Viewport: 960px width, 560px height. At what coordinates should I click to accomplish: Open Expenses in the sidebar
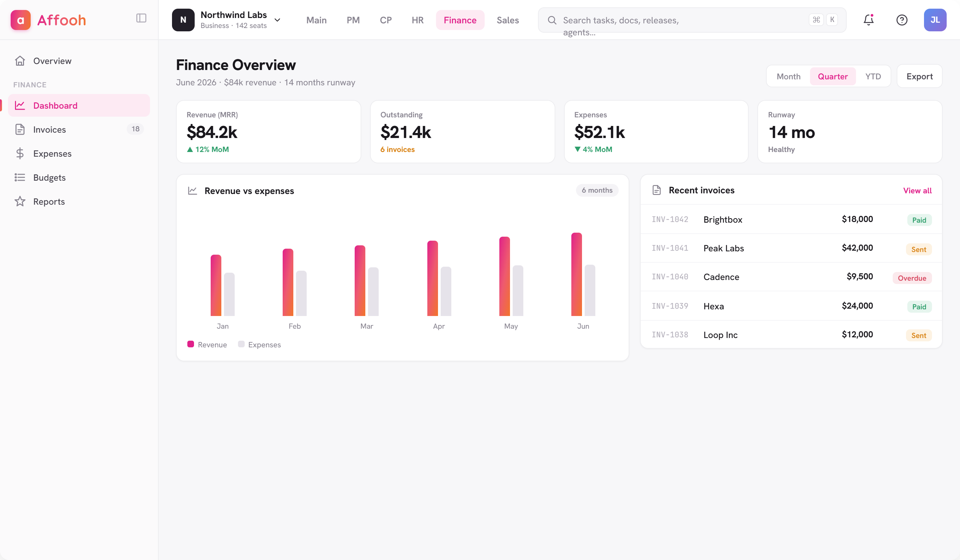click(79, 153)
